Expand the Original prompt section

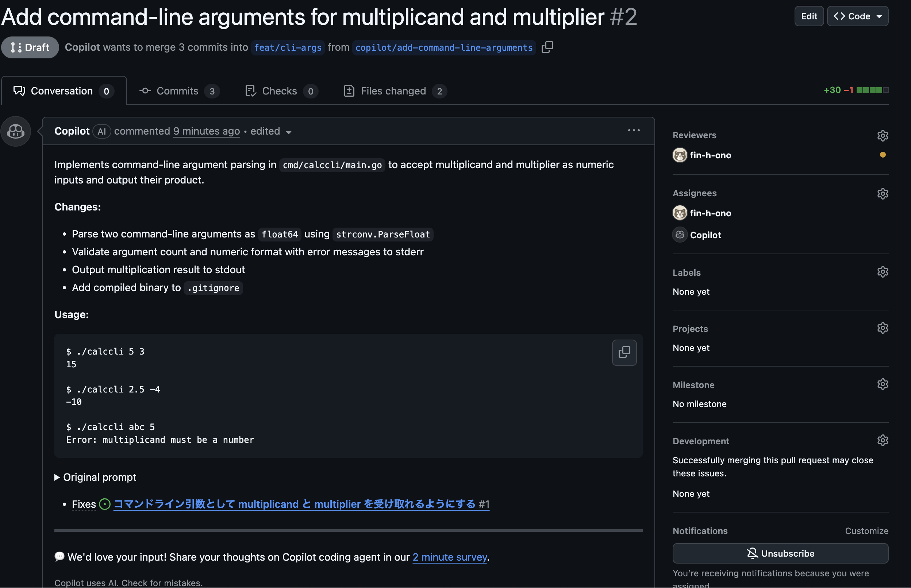pyautogui.click(x=96, y=477)
